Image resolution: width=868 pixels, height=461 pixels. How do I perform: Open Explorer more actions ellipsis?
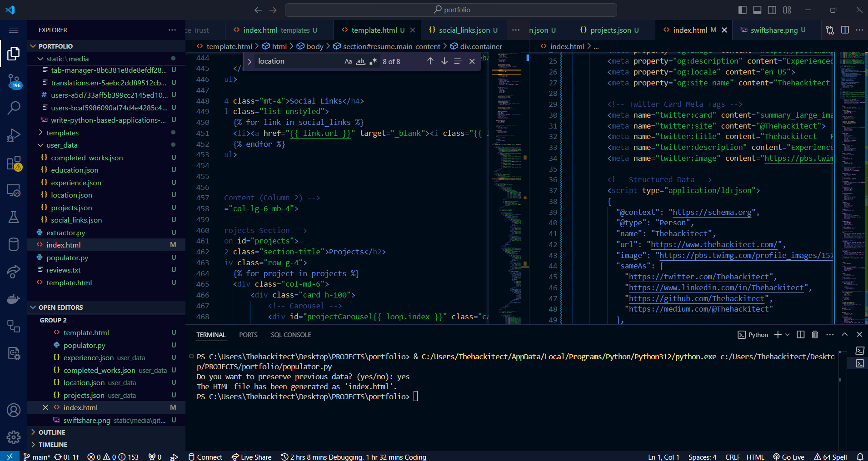click(172, 30)
